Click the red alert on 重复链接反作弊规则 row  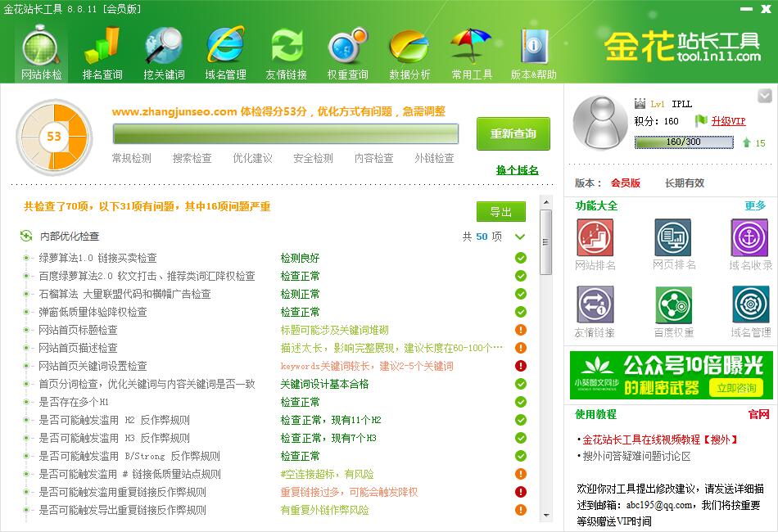[521, 492]
